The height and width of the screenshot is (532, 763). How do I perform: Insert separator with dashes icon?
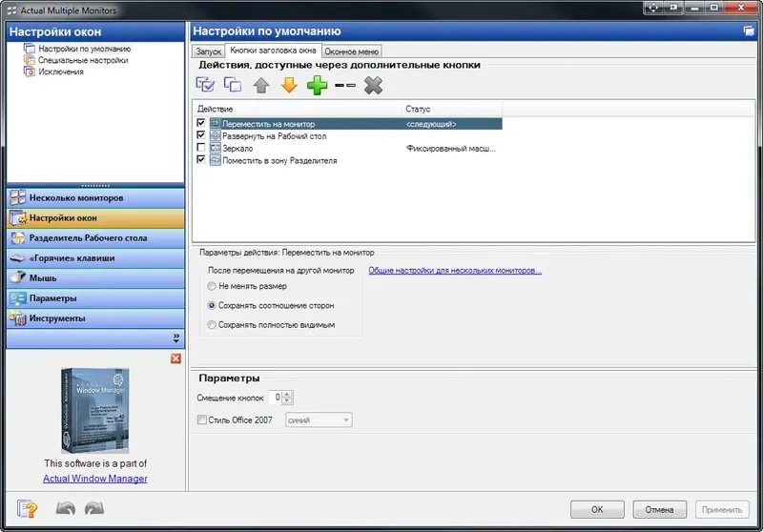tap(345, 86)
